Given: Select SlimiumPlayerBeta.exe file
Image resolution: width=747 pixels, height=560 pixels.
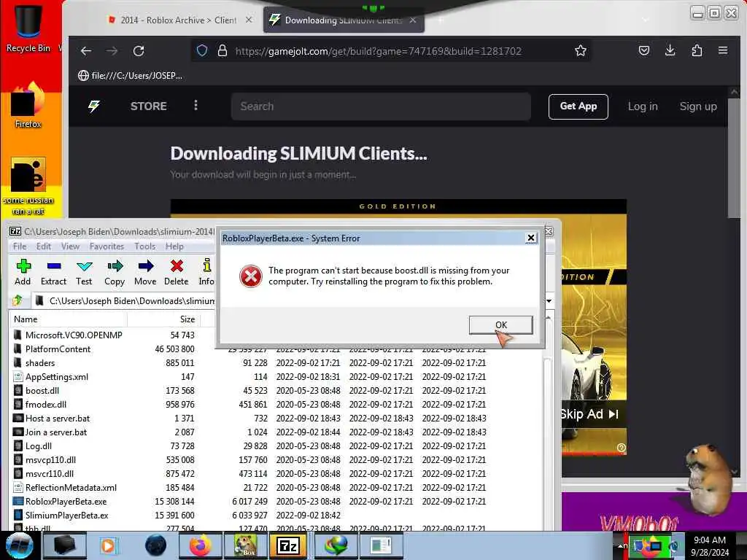Looking at the screenshot, I should (66, 515).
